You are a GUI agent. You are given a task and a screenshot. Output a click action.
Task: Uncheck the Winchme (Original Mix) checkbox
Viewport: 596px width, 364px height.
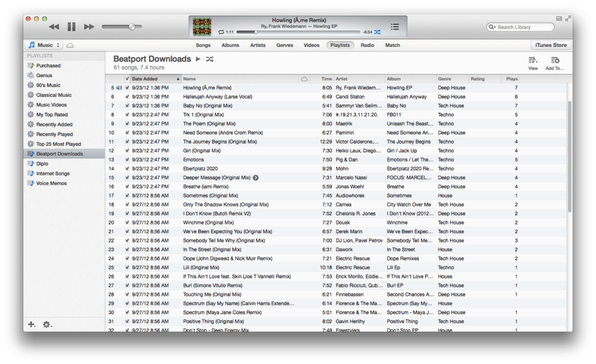pos(127,223)
